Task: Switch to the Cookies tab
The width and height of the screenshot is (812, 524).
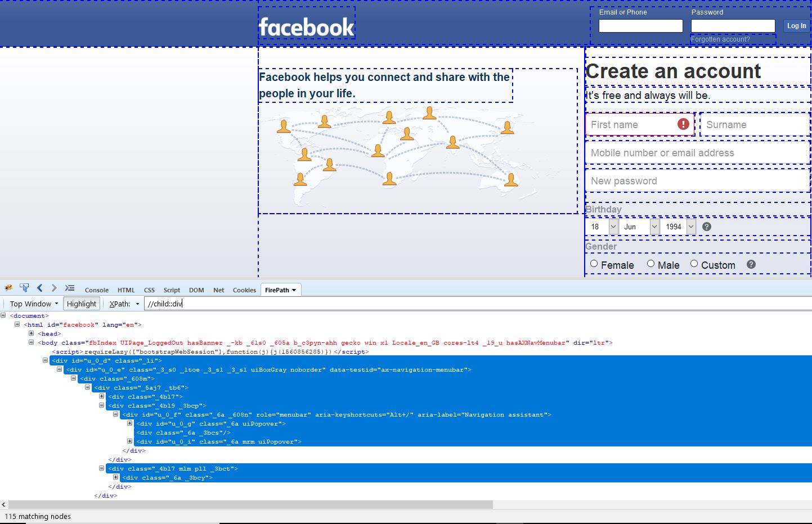Action: [244, 290]
